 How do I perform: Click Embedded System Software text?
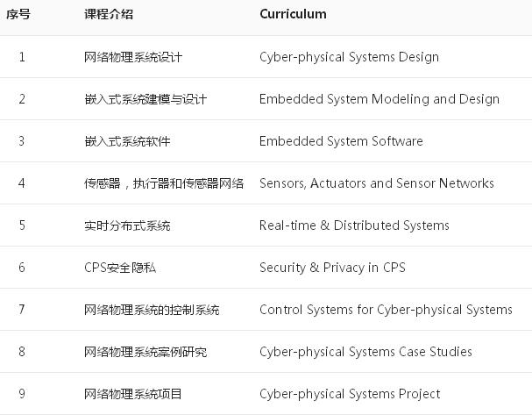point(341,141)
